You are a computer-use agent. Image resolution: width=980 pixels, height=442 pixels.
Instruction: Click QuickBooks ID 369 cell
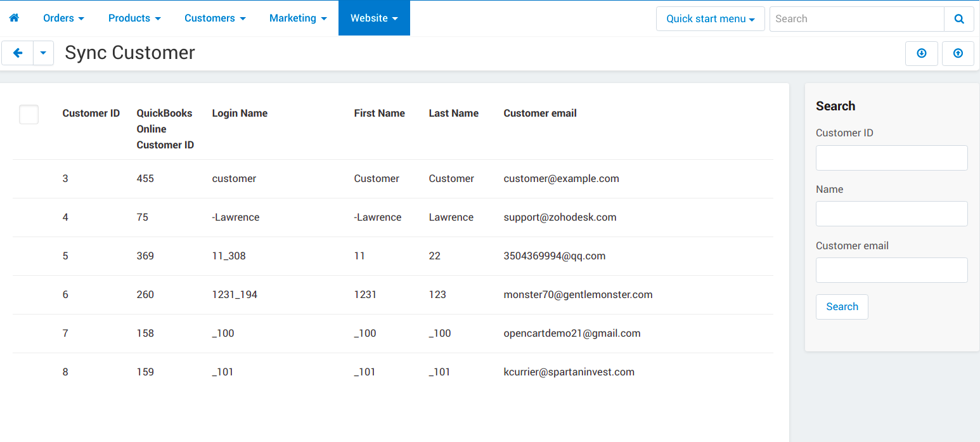point(145,256)
